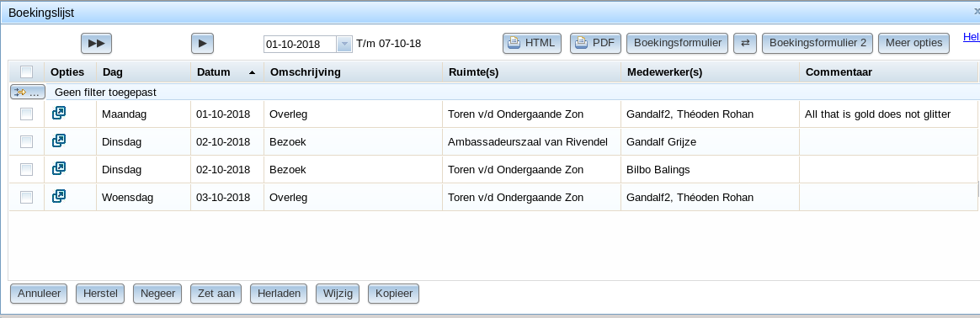Click the Annuleer button
This screenshot has width=980, height=318.
coord(40,294)
